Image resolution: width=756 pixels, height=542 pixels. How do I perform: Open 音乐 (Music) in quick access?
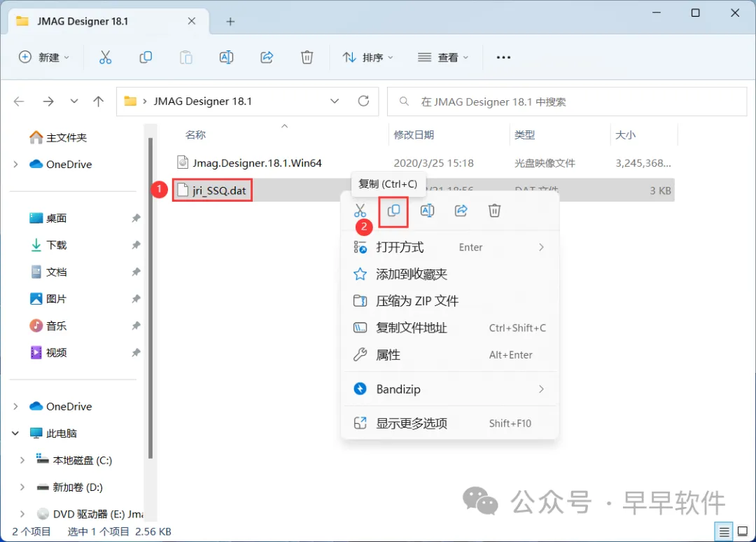click(48, 326)
